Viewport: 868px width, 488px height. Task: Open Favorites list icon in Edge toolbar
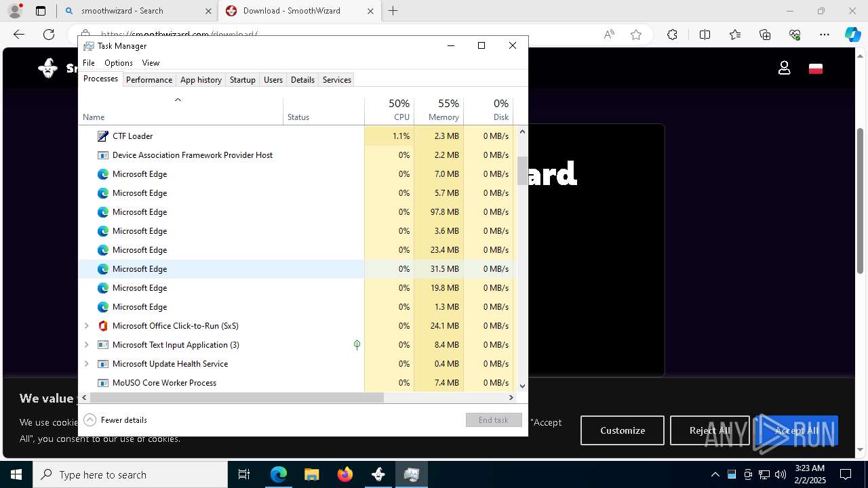click(735, 35)
